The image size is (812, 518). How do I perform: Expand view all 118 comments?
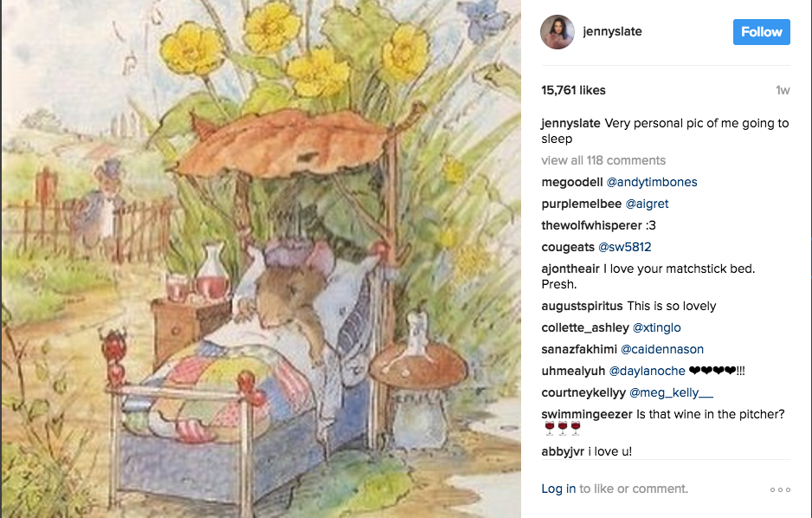tap(603, 160)
